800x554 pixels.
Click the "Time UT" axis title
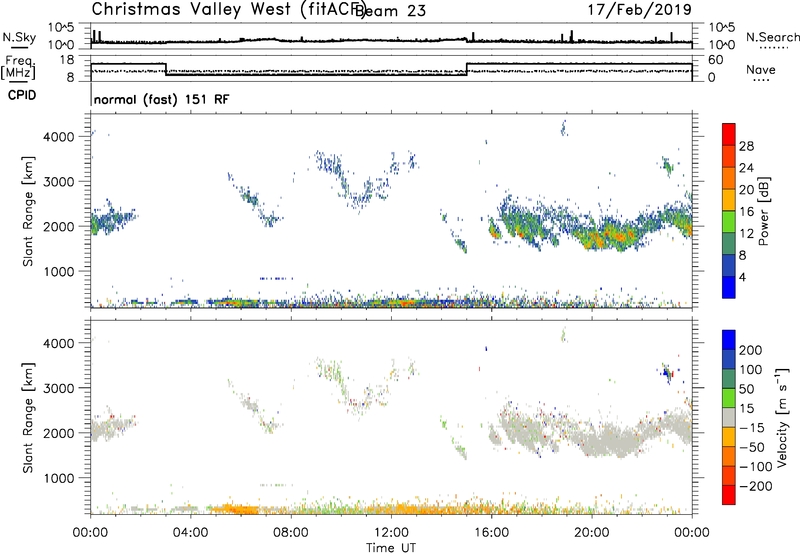click(x=391, y=548)
